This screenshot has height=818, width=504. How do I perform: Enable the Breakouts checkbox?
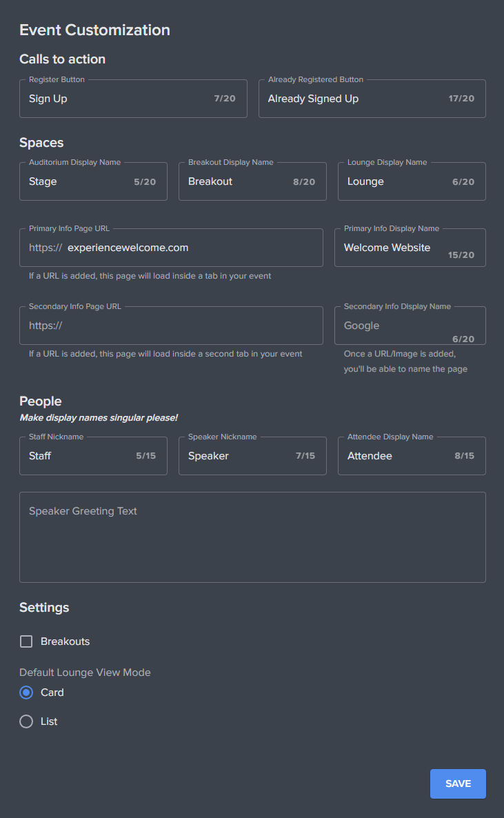click(26, 641)
